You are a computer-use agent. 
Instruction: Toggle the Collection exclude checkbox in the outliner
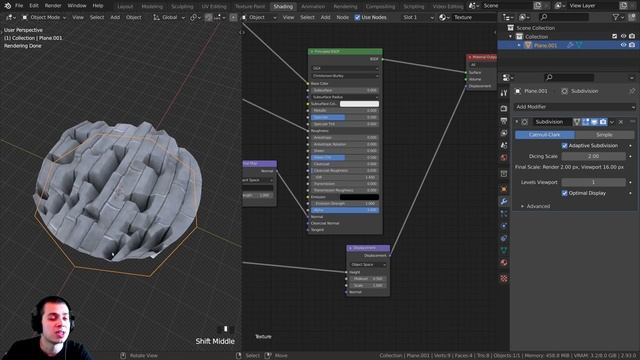(x=615, y=36)
